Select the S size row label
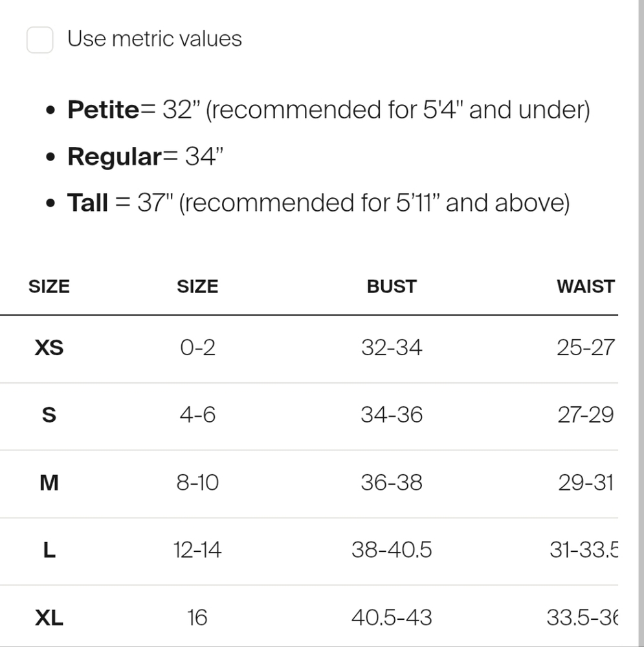Screen dimensions: 644x647 point(49,415)
